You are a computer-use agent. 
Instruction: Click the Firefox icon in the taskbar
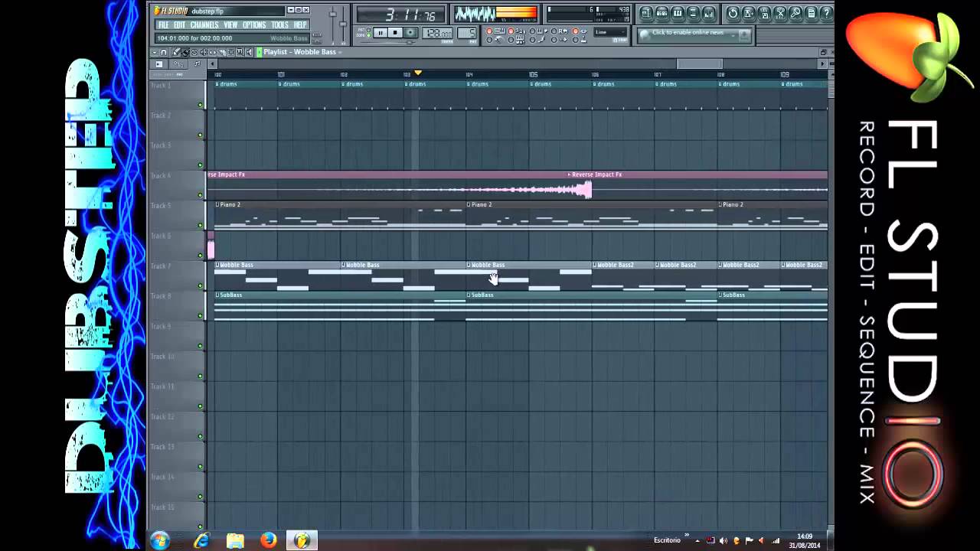[x=268, y=540]
